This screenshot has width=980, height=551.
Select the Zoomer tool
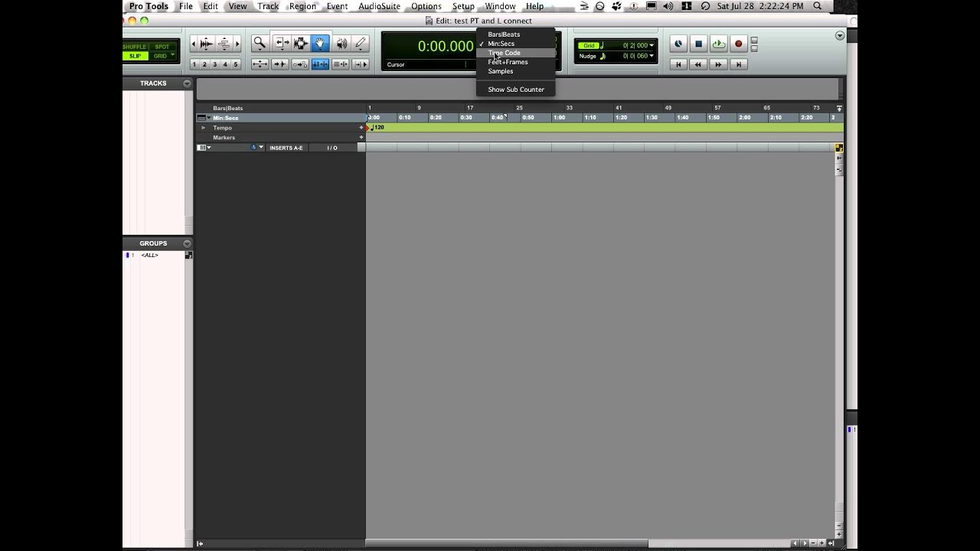click(260, 44)
